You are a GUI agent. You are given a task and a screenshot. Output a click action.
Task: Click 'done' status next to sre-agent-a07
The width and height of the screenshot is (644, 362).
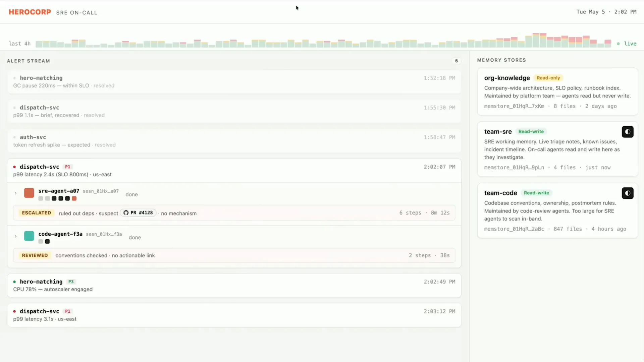pyautogui.click(x=131, y=194)
